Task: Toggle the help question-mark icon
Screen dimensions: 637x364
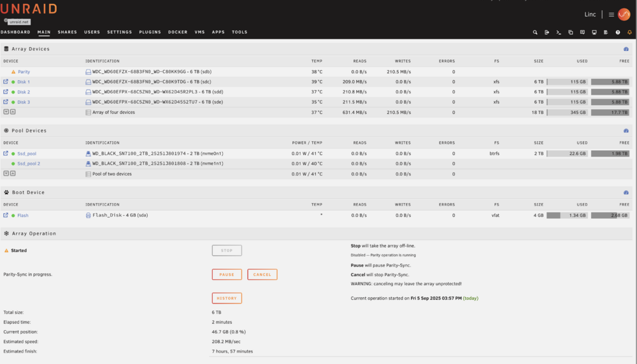Action: pyautogui.click(x=617, y=32)
